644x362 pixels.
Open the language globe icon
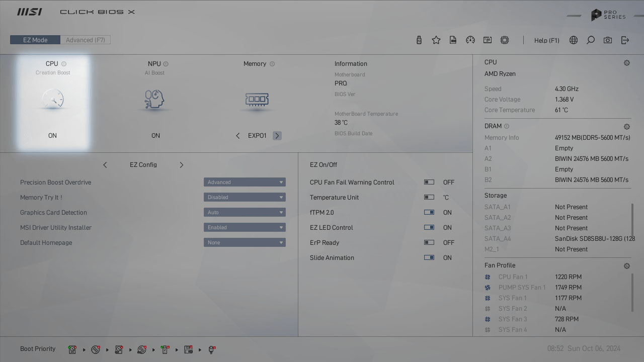click(x=574, y=40)
